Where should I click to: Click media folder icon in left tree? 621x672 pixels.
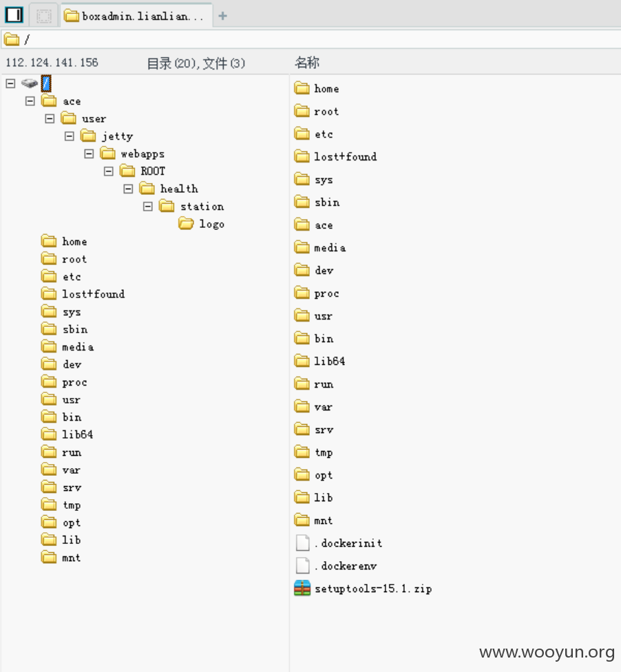tap(49, 346)
